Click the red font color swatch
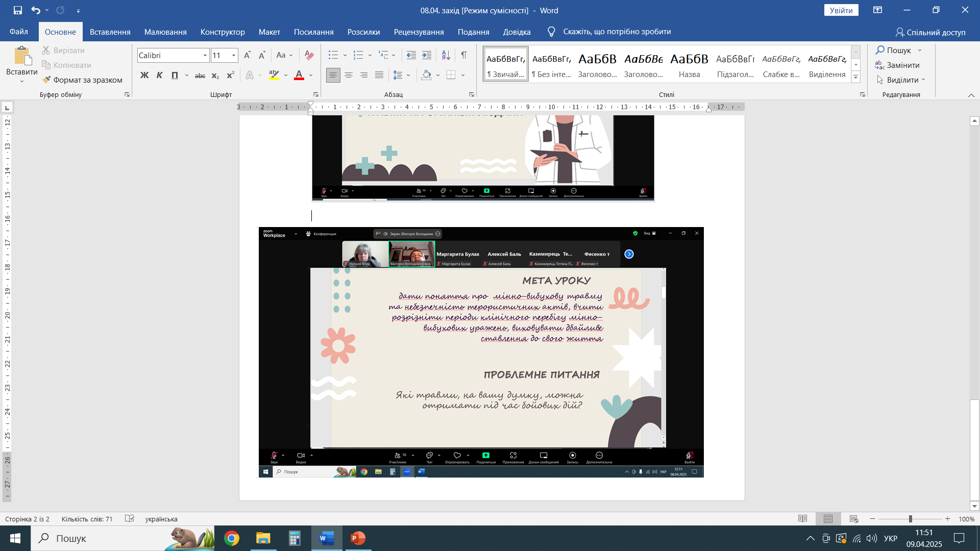980x551 pixels. pos(299,76)
